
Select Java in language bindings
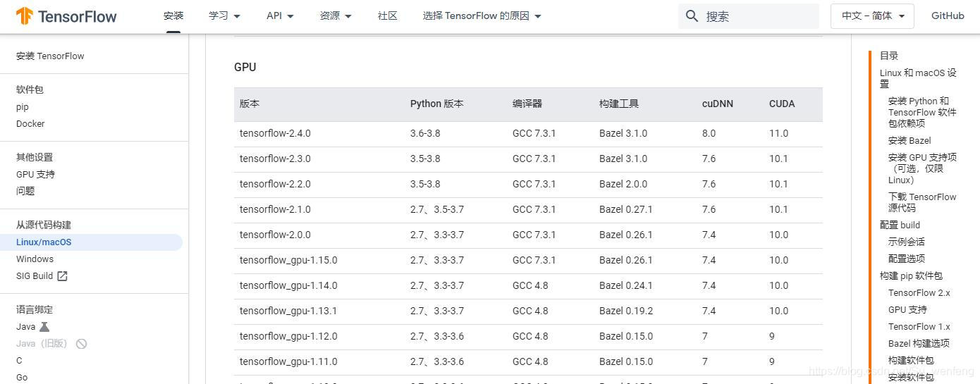pos(26,327)
